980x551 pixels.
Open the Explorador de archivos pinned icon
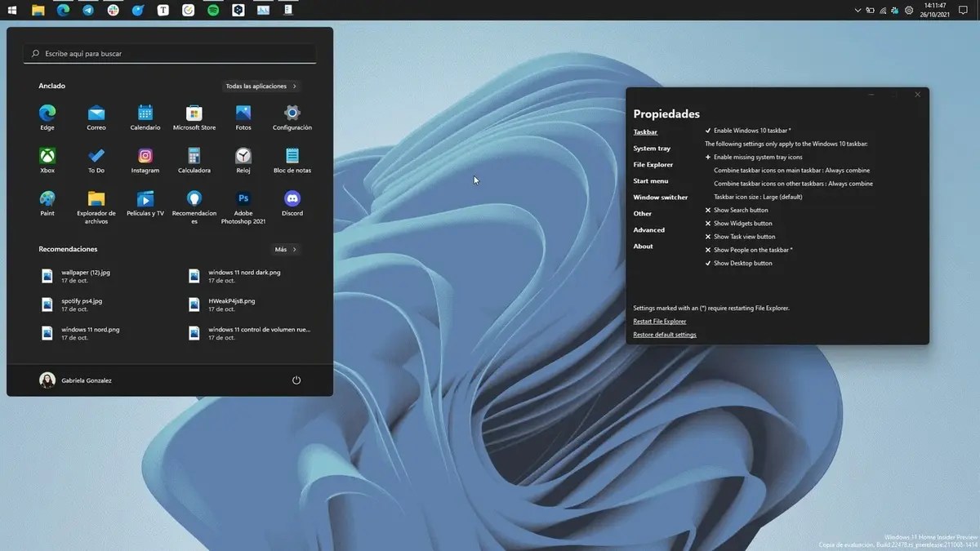pos(96,200)
